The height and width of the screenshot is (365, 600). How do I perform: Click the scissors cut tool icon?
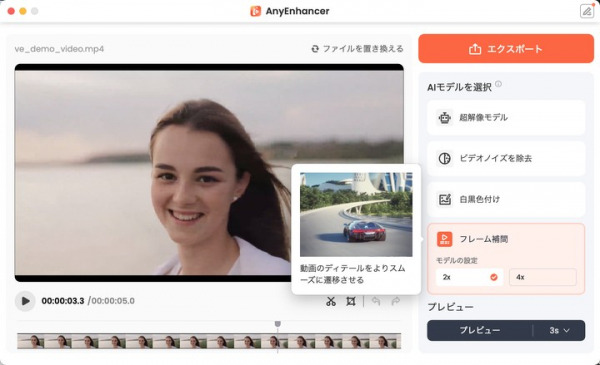pyautogui.click(x=331, y=301)
